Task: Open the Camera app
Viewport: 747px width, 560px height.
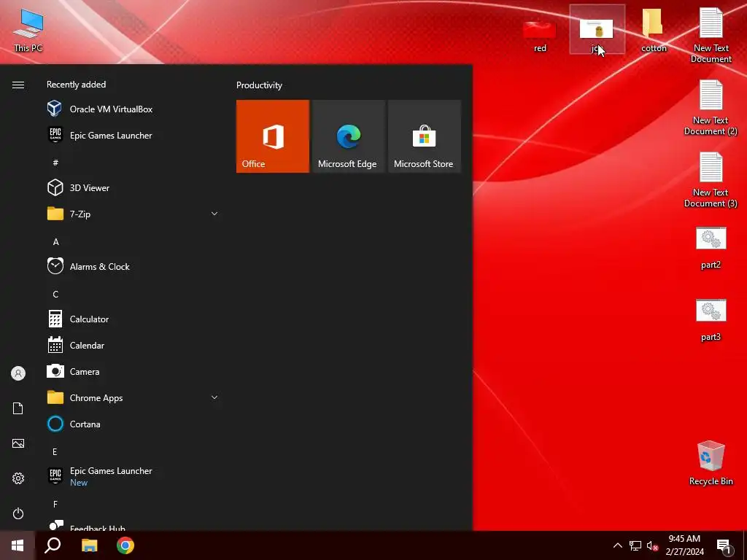Action: tap(133, 371)
